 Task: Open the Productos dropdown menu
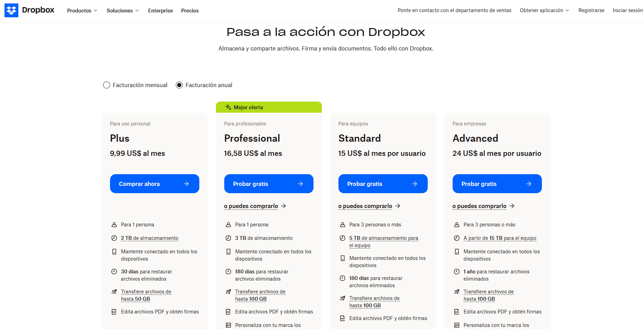[x=82, y=10]
